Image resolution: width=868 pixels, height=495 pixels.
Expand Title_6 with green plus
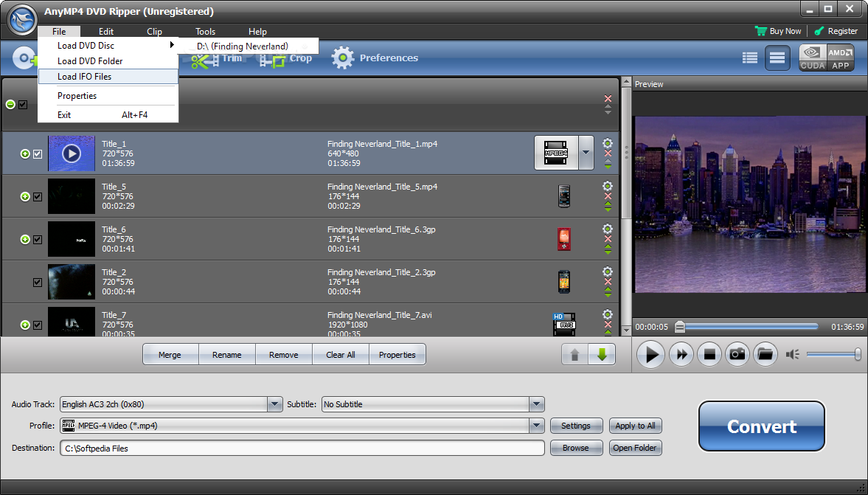pyautogui.click(x=25, y=239)
